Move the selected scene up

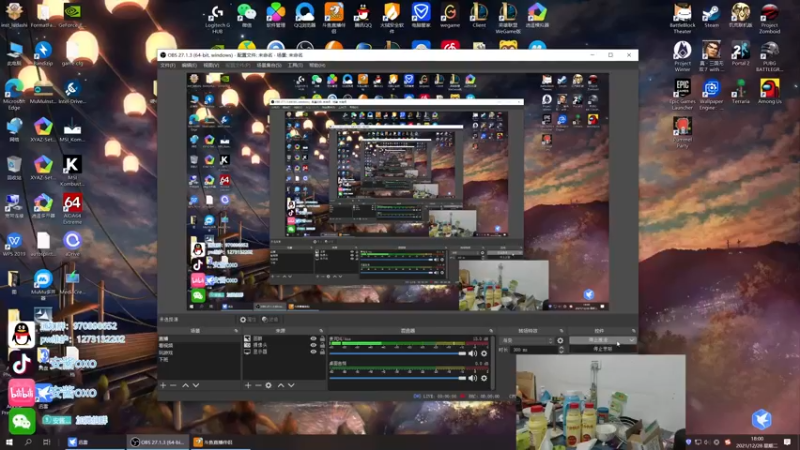185,385
